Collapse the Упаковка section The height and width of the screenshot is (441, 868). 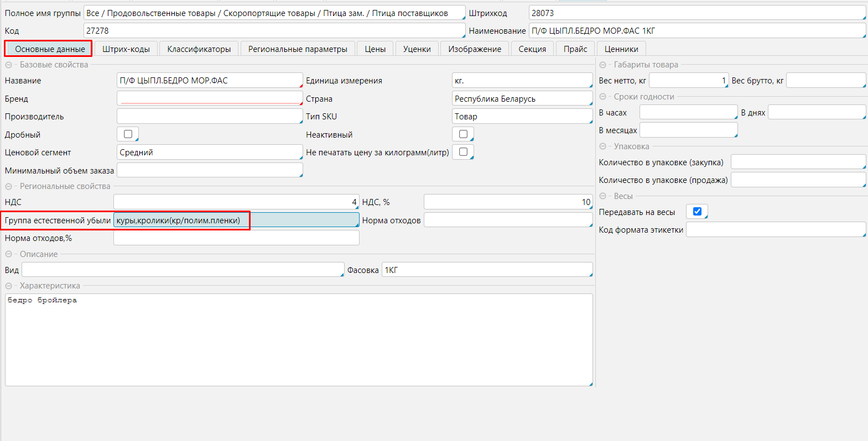tap(603, 147)
